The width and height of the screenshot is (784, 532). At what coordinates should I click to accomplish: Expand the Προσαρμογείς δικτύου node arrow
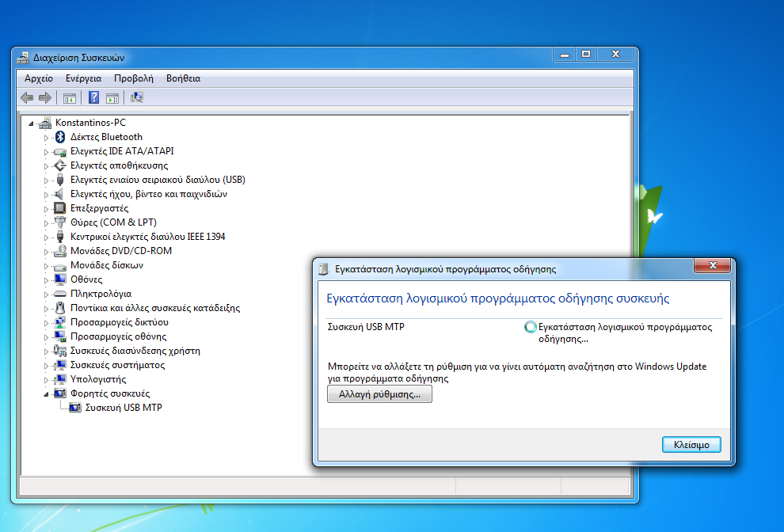coord(46,322)
